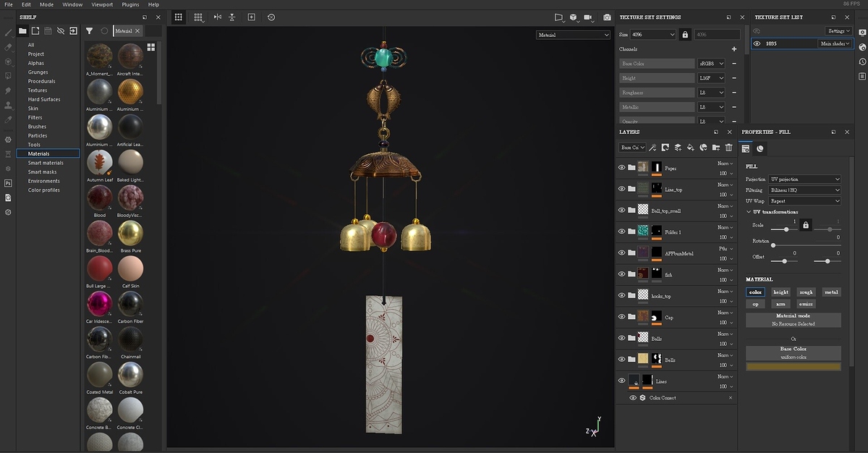Toggle visibility of texture set 1035
The height and width of the screenshot is (453, 868).
[x=757, y=43]
